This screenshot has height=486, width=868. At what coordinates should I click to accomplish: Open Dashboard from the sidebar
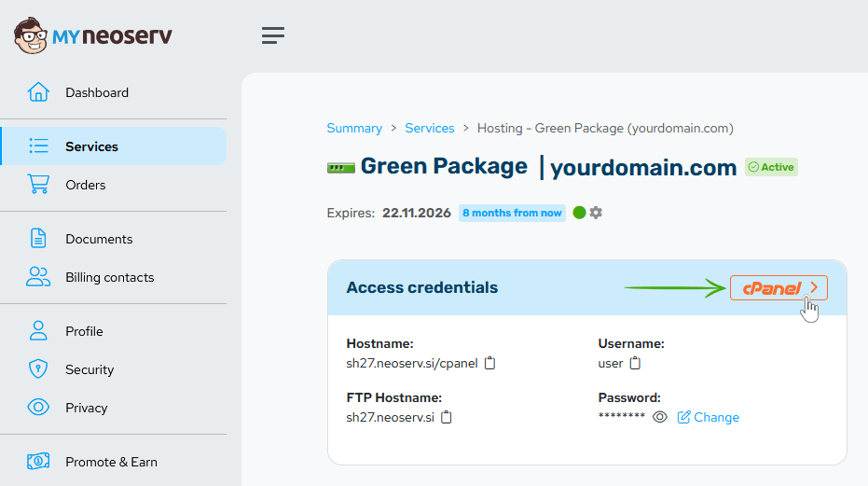[x=97, y=92]
